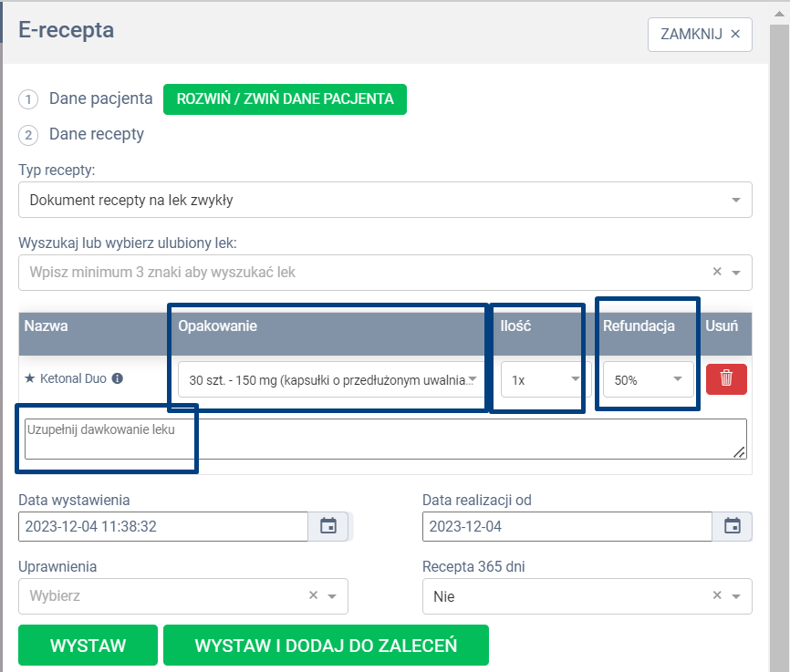Click the Data wystawienia date field
The height and width of the screenshot is (672, 790).
click(164, 526)
